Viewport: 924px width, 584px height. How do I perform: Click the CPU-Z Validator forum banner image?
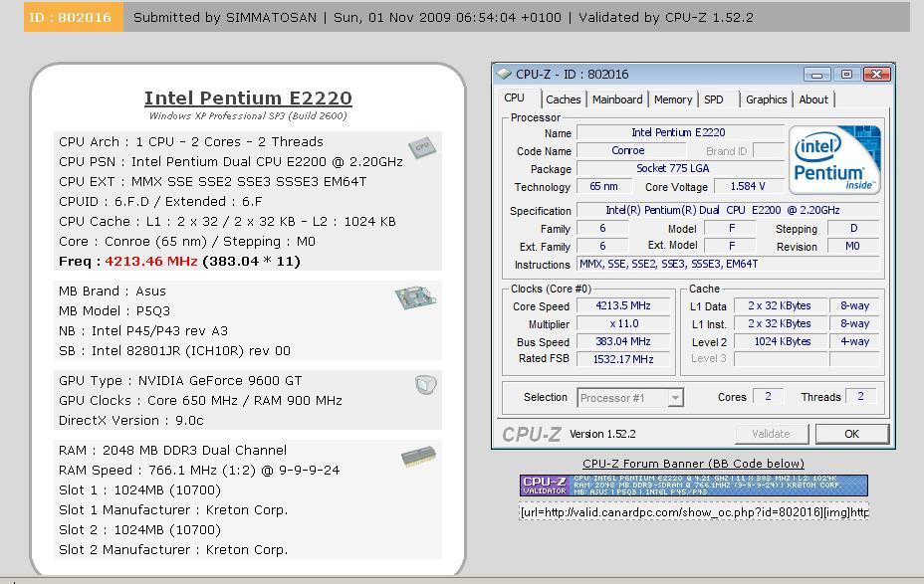pyautogui.click(x=694, y=486)
